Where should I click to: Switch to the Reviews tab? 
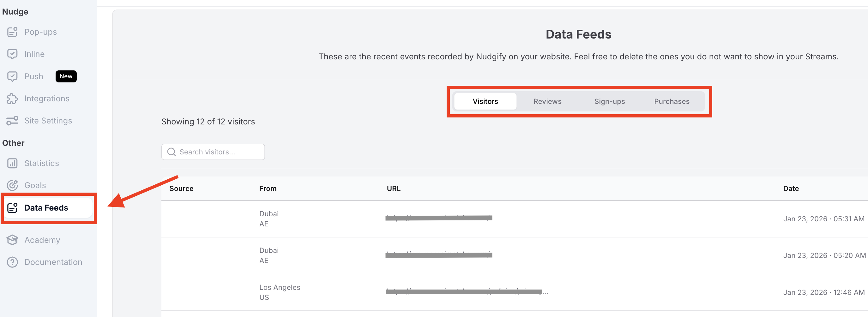pyautogui.click(x=547, y=101)
